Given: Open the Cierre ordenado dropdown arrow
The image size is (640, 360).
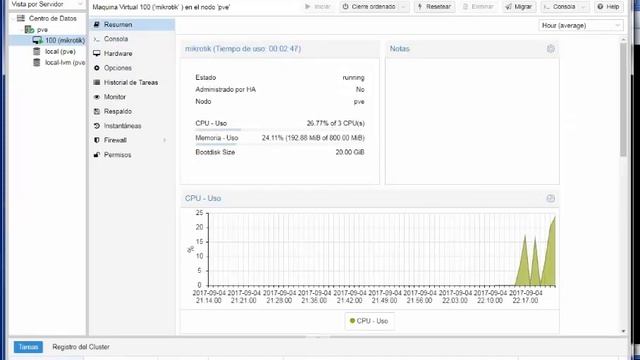Looking at the screenshot, I should coord(404,7).
